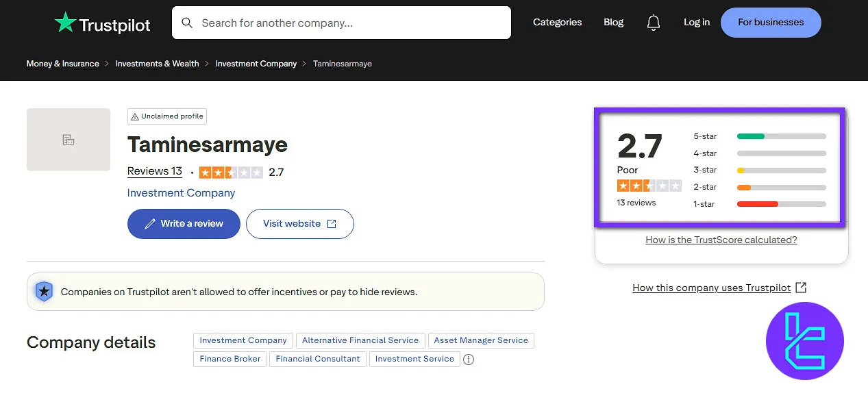Open How is the TrustScore calculated link
Screen dimensions: 868x404
[x=721, y=240]
